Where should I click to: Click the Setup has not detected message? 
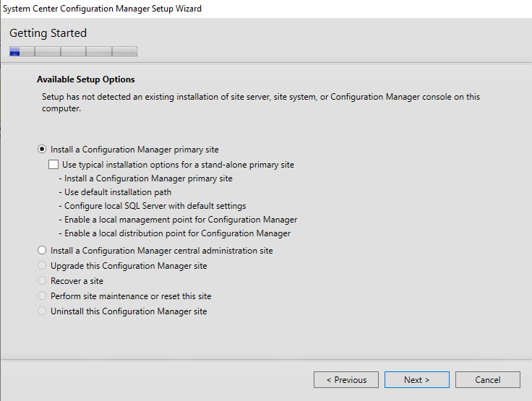[260, 103]
